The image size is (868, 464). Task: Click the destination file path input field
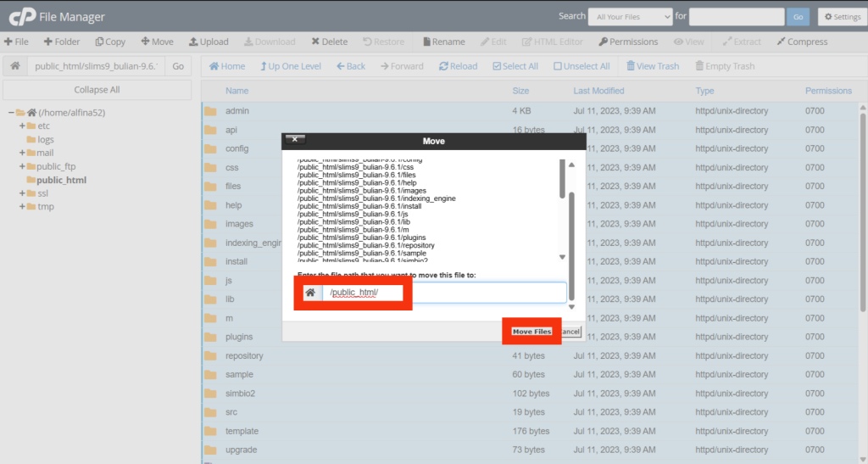pos(442,293)
